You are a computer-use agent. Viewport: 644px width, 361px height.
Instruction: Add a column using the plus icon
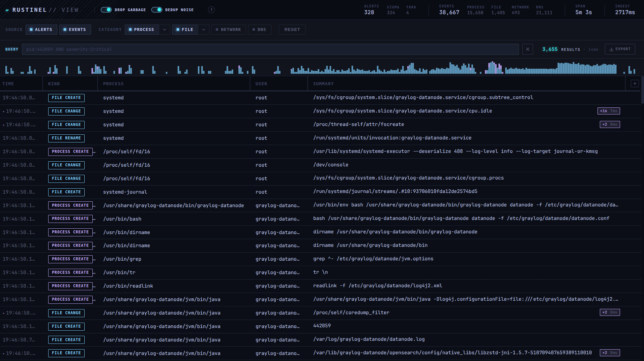point(635,84)
